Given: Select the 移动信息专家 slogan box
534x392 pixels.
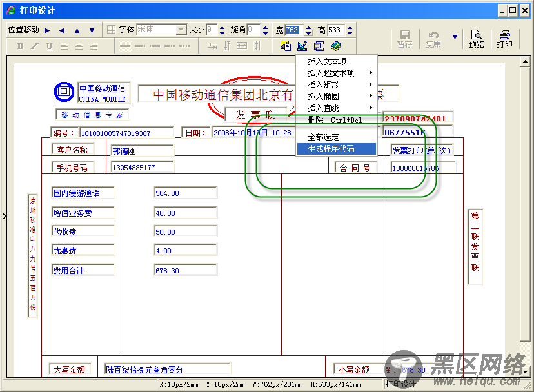Looking at the screenshot, I should [x=92, y=114].
